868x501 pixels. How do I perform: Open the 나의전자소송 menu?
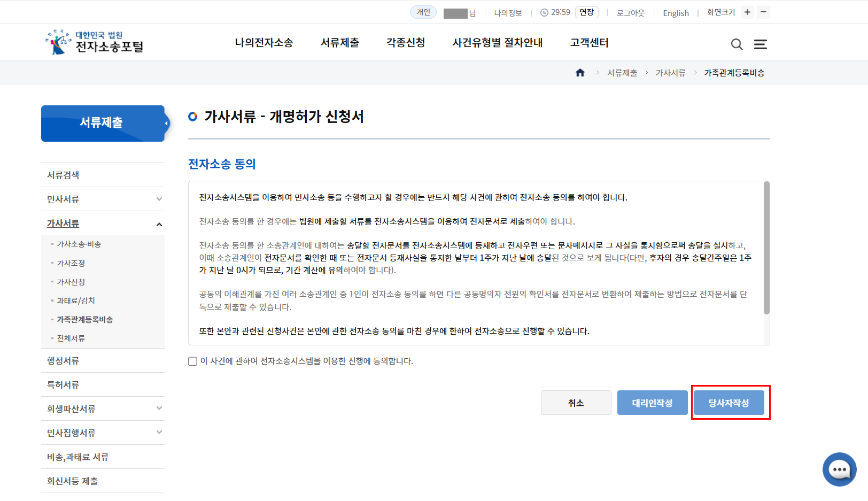pyautogui.click(x=264, y=43)
